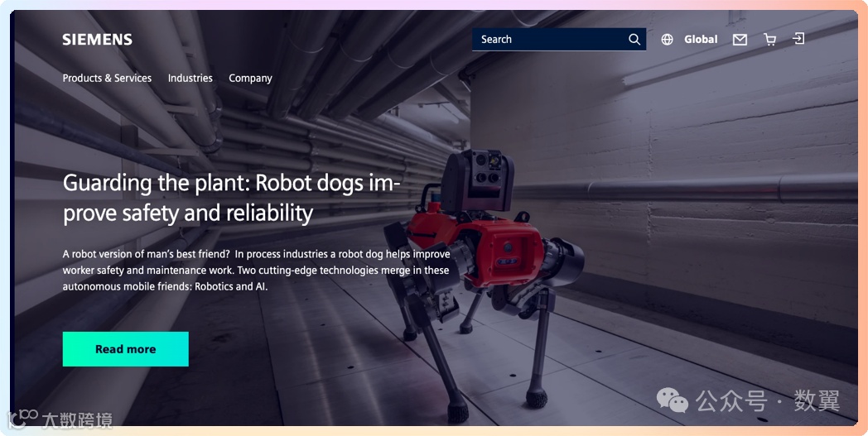Open the Company menu
The image size is (868, 436).
pyautogui.click(x=250, y=78)
